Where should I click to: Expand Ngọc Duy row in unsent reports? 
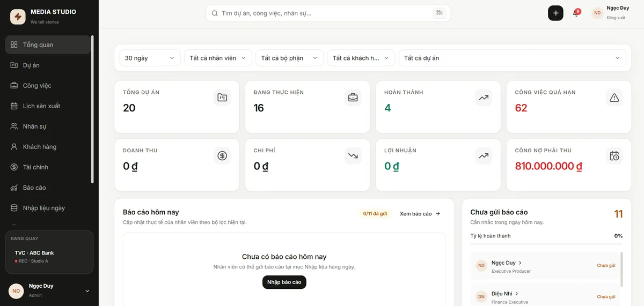pyautogui.click(x=546, y=266)
